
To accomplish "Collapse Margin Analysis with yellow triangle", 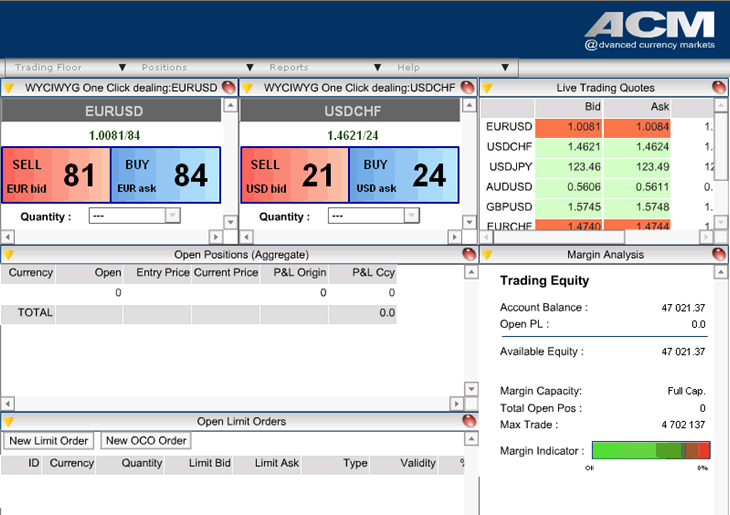I will 487,254.
